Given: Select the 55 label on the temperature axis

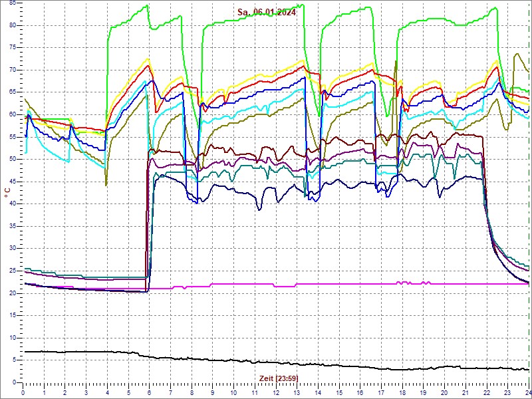Looking at the screenshot, I should [13, 137].
